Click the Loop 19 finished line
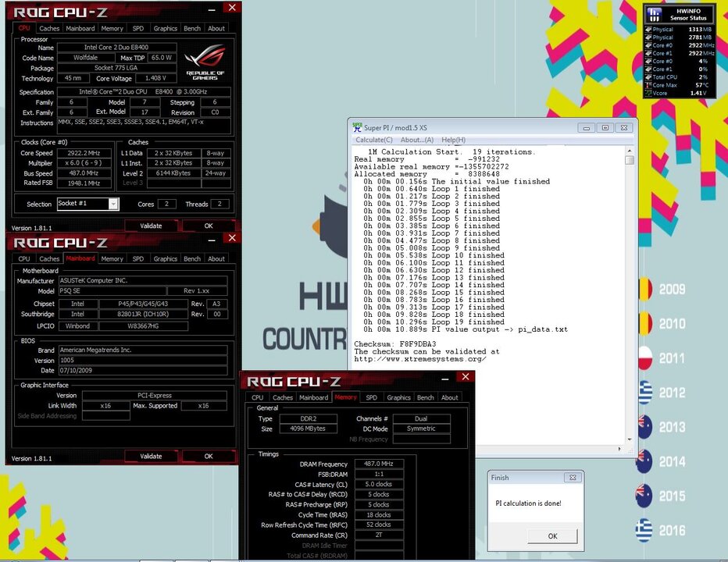Image resolution: width=728 pixels, height=562 pixels. pyautogui.click(x=432, y=322)
